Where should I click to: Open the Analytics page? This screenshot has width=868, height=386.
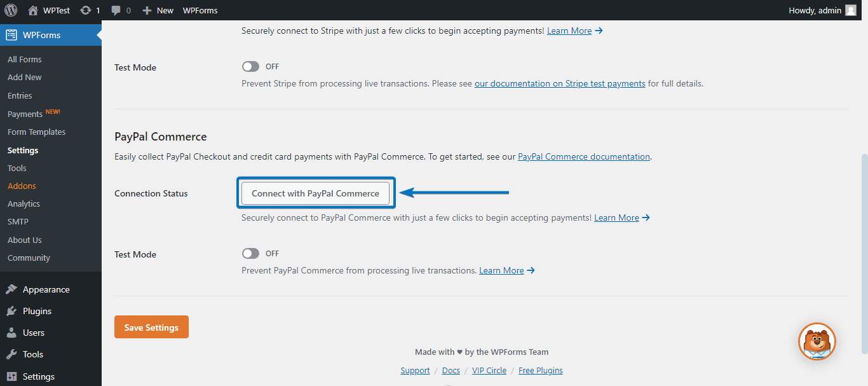24,203
